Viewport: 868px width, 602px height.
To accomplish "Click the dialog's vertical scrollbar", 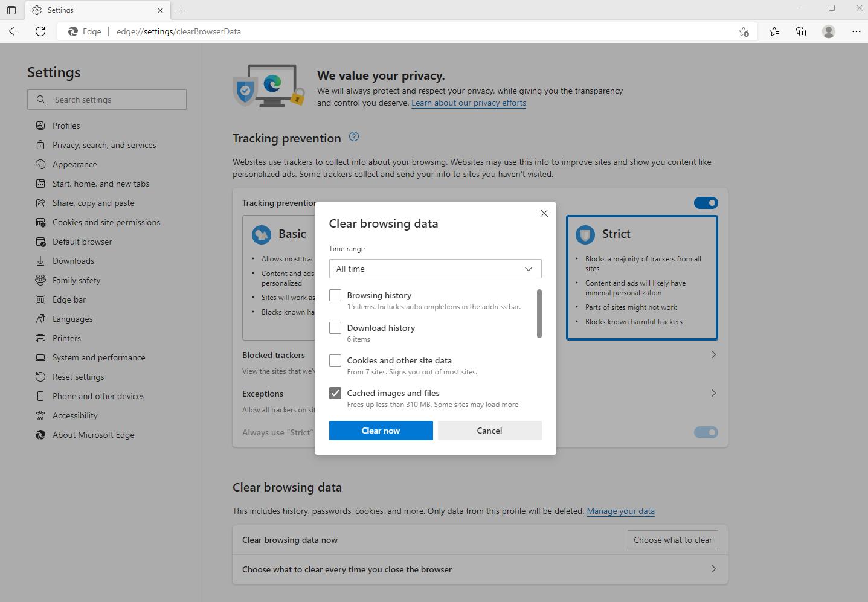I will click(x=539, y=314).
